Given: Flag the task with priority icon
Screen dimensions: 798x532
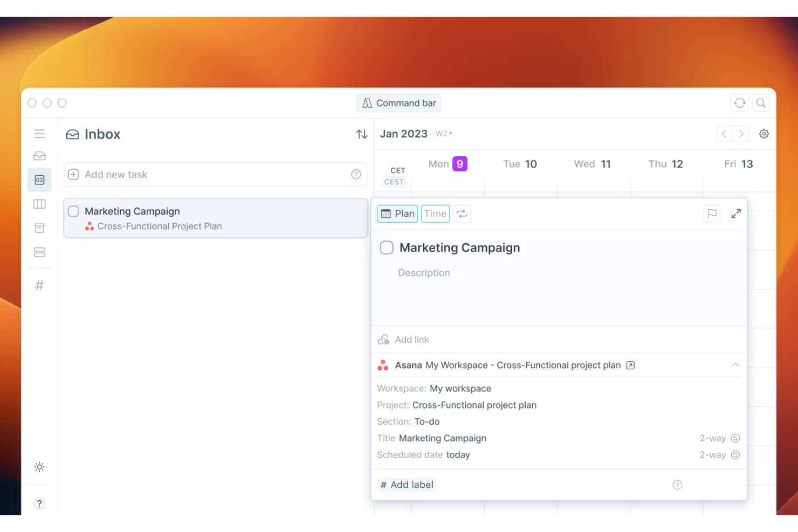Looking at the screenshot, I should point(712,214).
